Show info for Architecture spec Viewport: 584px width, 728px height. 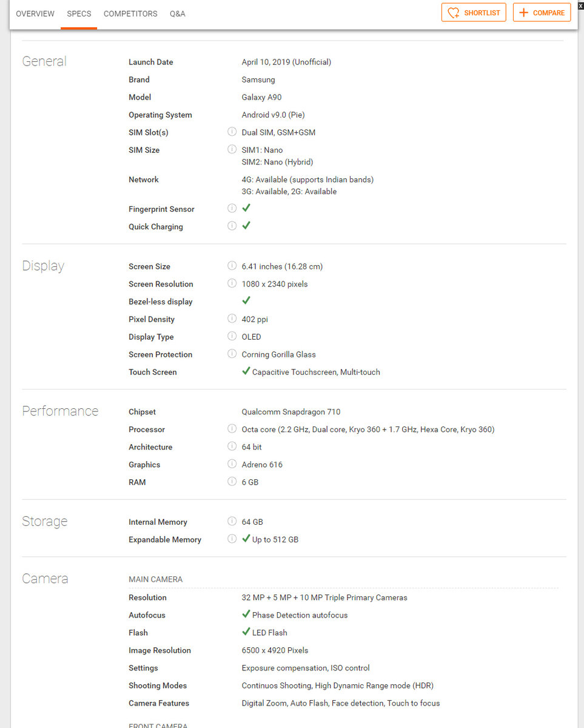pyautogui.click(x=232, y=447)
